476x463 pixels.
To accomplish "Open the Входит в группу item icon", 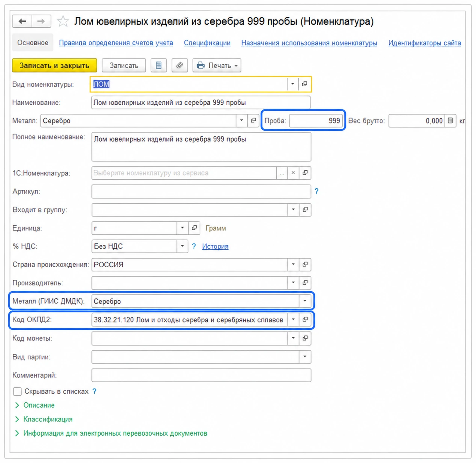I will 305,210.
